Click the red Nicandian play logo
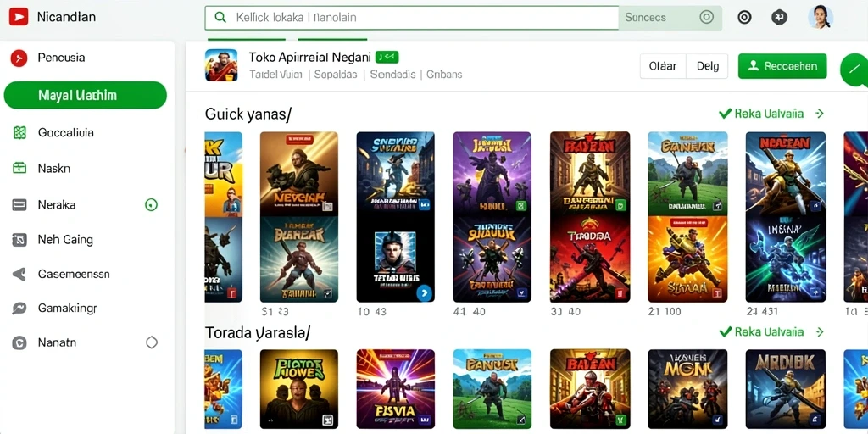The image size is (868, 434). point(19,17)
